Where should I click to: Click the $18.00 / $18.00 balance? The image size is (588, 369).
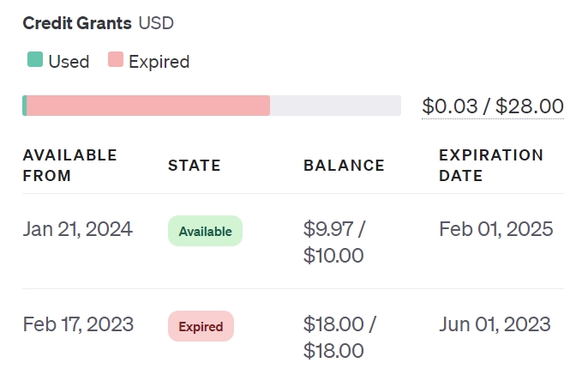[340, 337]
